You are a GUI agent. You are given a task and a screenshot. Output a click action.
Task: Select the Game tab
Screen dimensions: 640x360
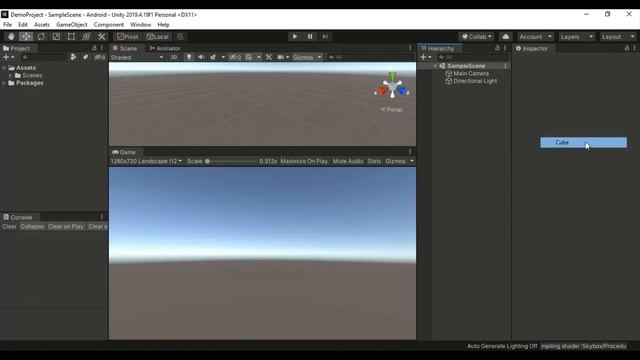point(124,152)
